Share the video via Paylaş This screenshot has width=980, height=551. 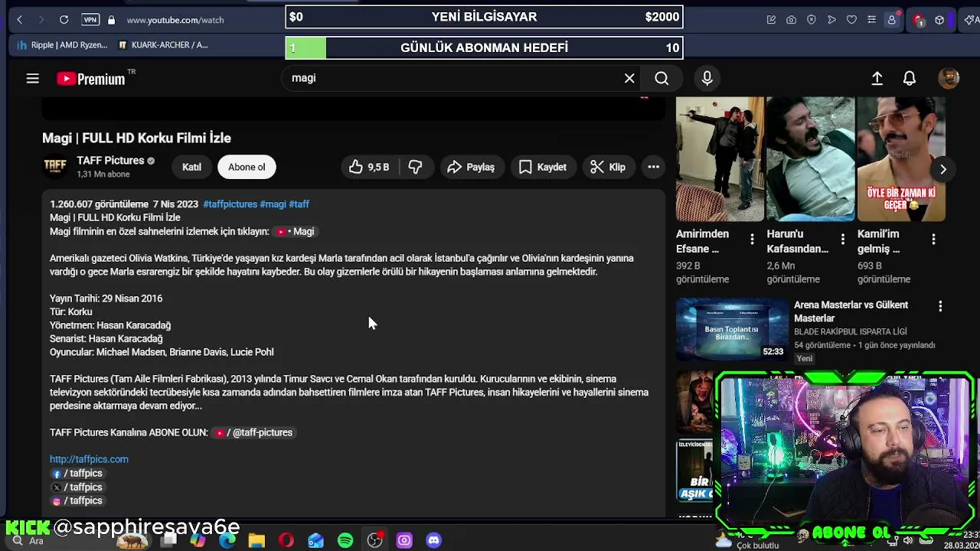471,167
